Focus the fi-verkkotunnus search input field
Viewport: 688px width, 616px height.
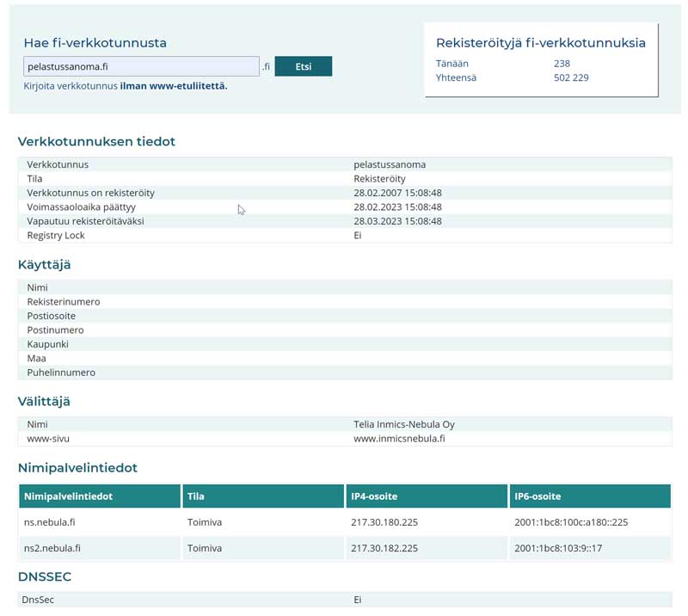click(141, 67)
